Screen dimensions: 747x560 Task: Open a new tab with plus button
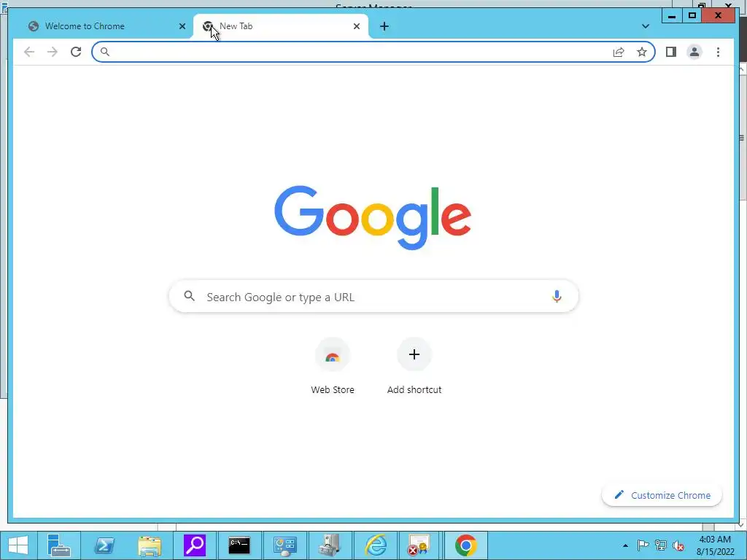tap(384, 26)
